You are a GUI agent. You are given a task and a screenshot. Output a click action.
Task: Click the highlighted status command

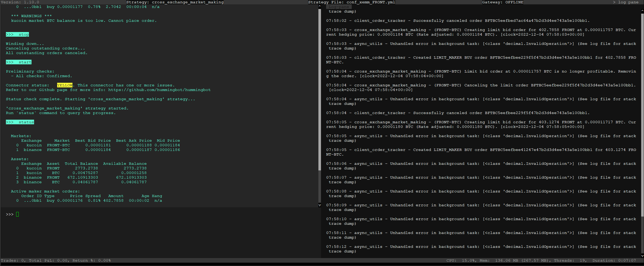point(20,122)
